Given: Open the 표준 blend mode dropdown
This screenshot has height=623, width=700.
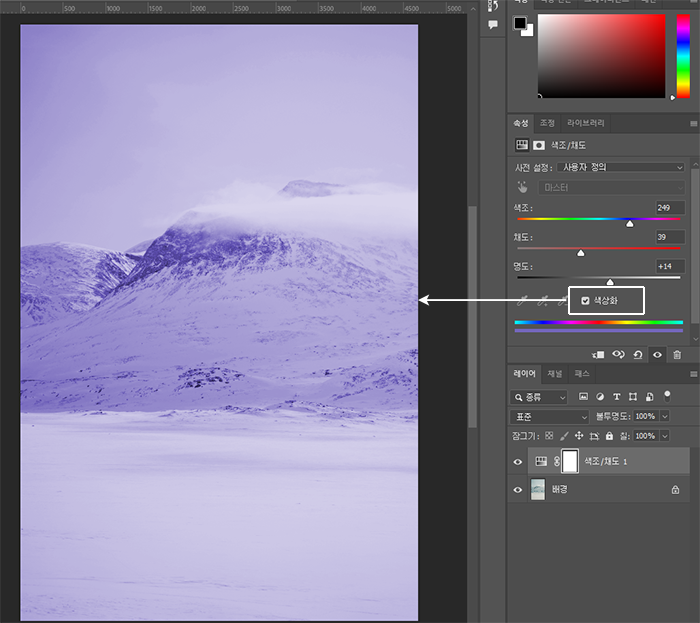Looking at the screenshot, I should (549, 417).
